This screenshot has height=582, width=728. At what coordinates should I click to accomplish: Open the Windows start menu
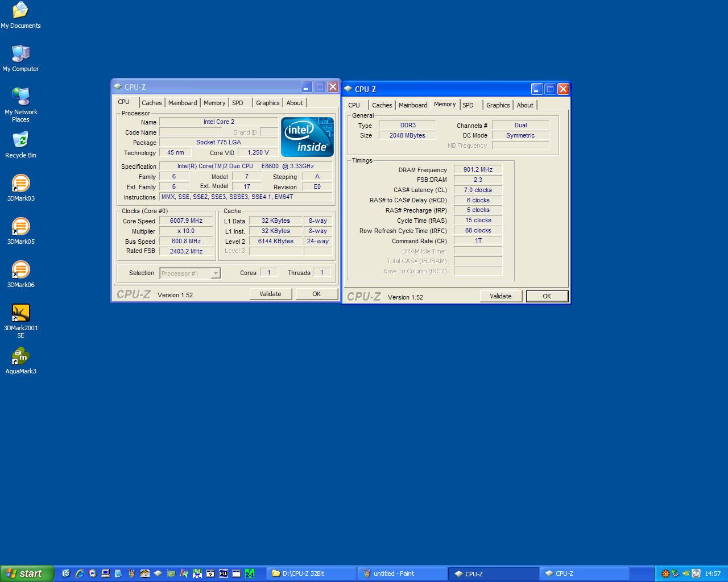point(27,573)
